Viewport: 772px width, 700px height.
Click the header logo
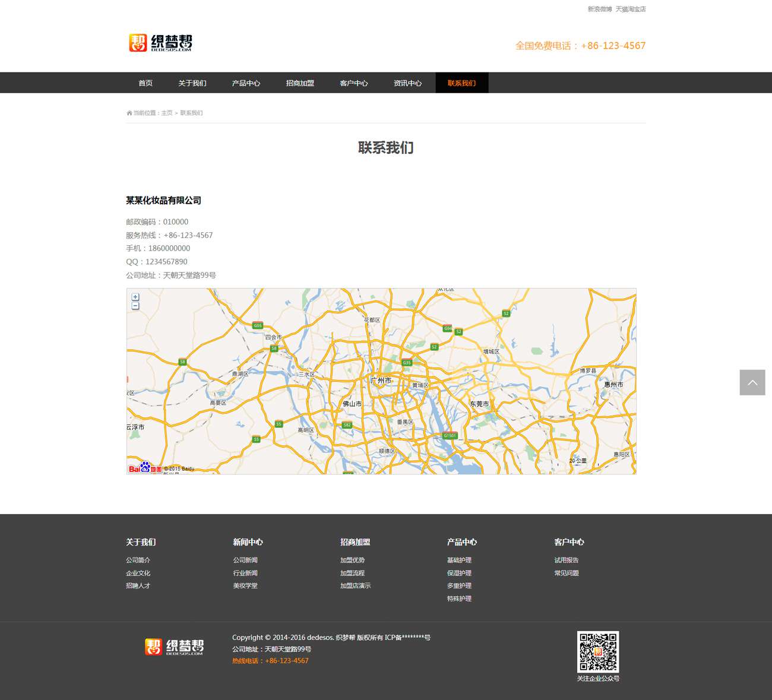click(160, 43)
